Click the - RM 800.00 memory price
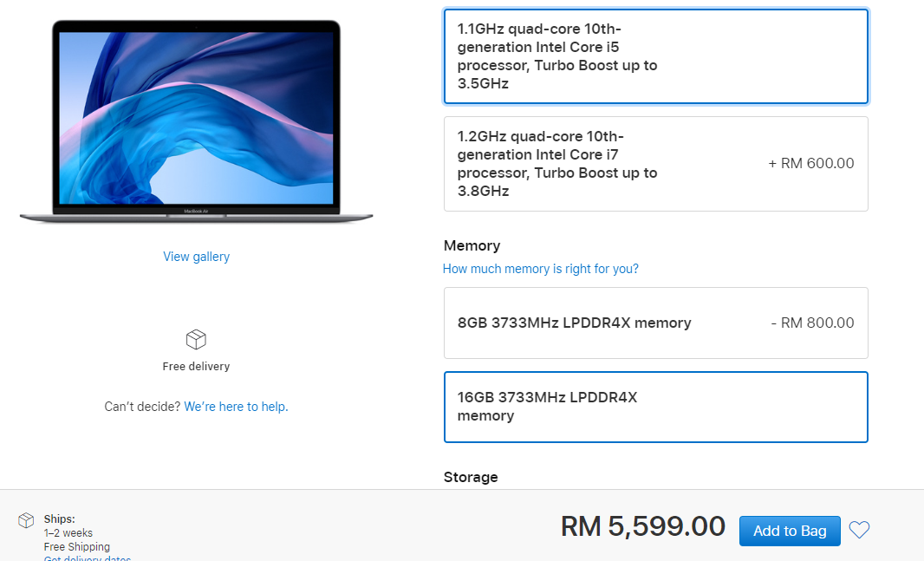Screen dimensions: 924x561 [812, 323]
